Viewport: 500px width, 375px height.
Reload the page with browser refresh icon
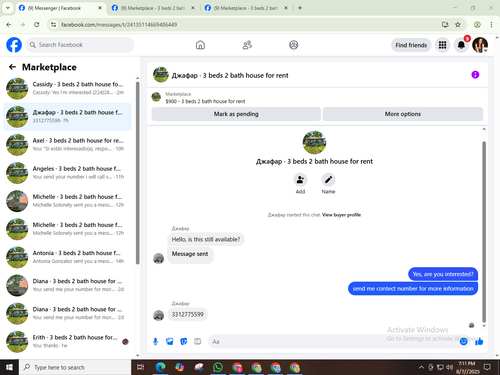(37, 24)
